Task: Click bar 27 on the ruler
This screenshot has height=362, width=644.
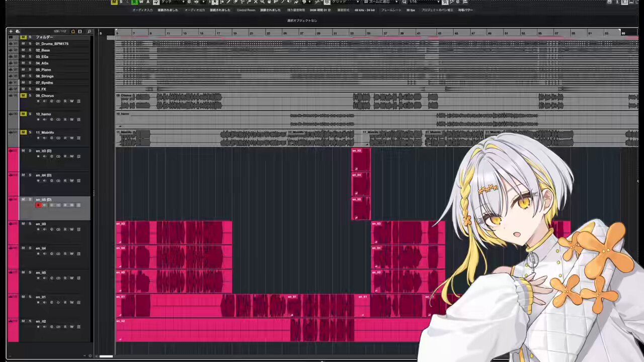Action: 302,33
